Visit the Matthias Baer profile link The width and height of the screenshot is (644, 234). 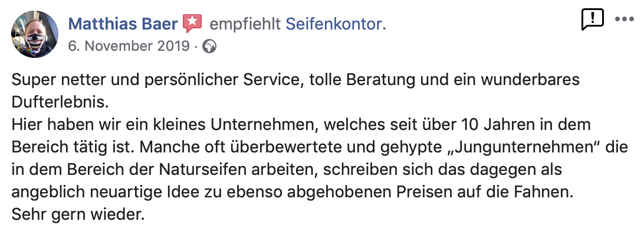[x=123, y=24]
